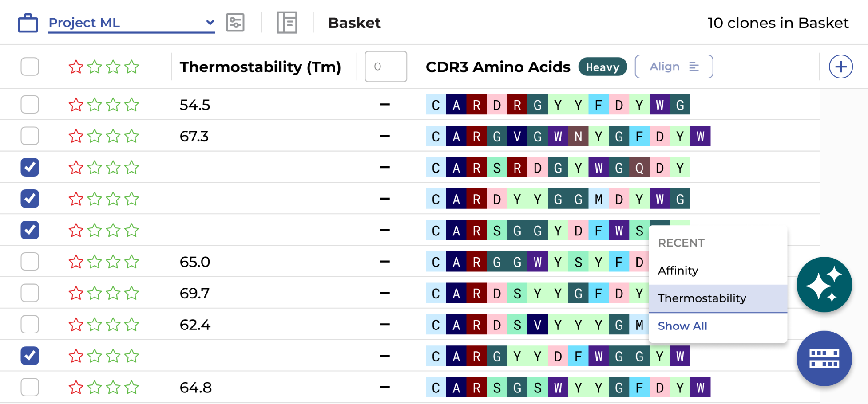
Task: Sort by Thermostability (Tm) column header
Action: pos(260,67)
